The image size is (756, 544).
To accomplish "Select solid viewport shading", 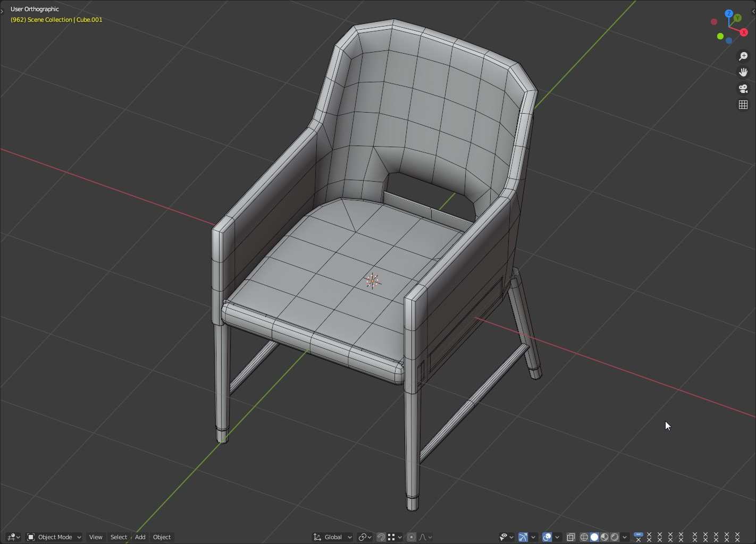I will (x=594, y=537).
